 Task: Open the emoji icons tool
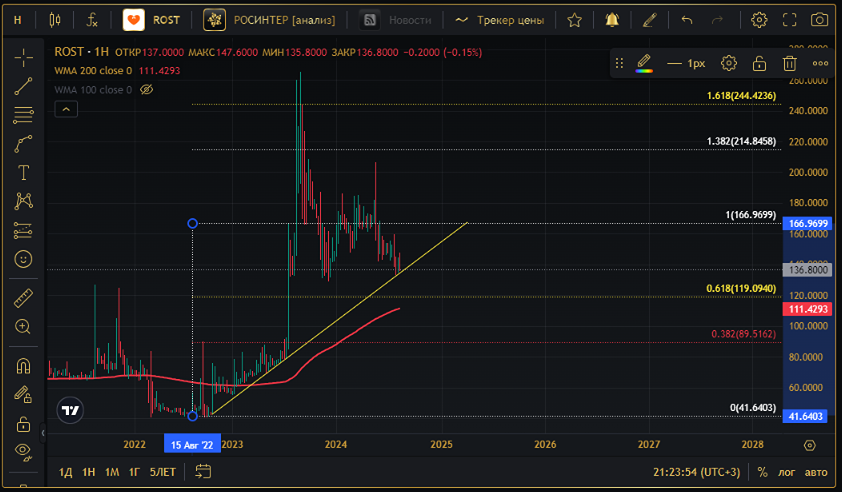pos(23,259)
